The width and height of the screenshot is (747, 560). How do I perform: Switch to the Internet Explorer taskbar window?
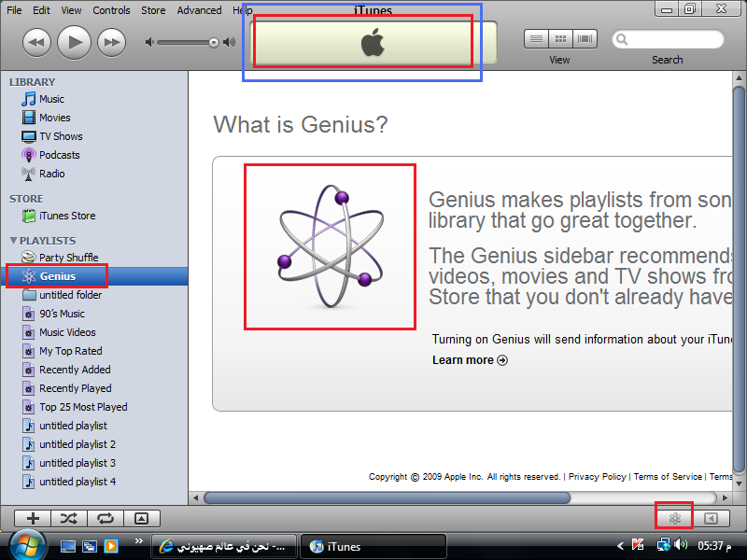(223, 546)
